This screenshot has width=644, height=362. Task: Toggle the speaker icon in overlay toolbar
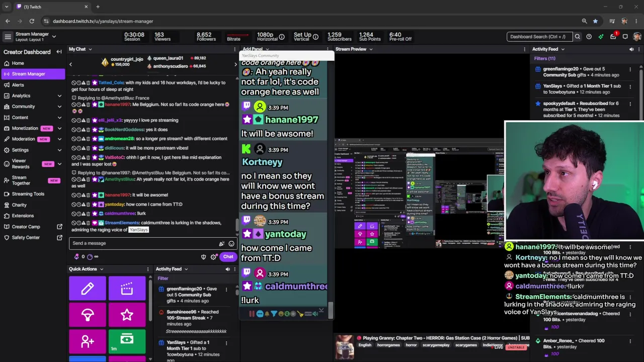click(x=315, y=314)
